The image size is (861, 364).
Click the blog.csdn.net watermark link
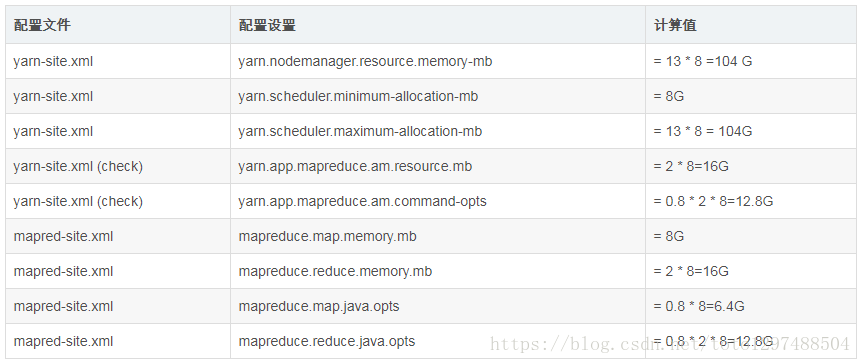point(669,344)
